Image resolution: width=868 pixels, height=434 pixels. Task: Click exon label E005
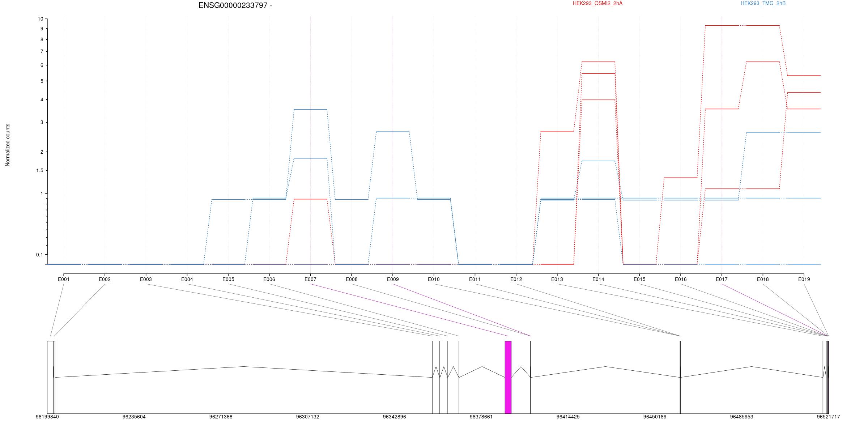(x=228, y=279)
